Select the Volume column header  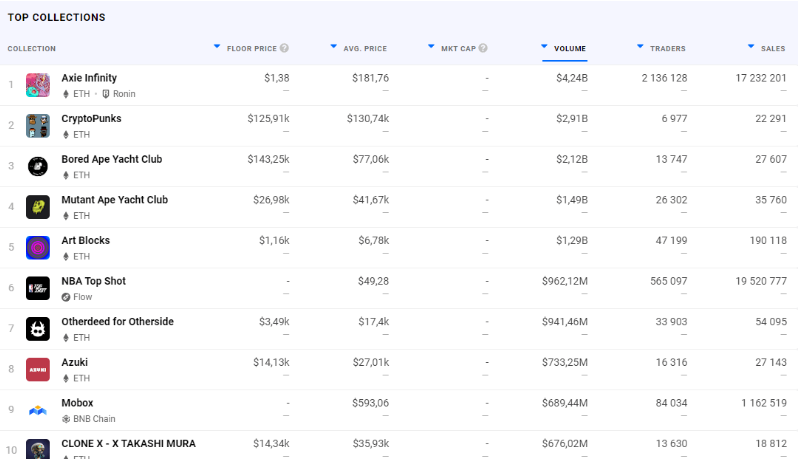tap(570, 48)
